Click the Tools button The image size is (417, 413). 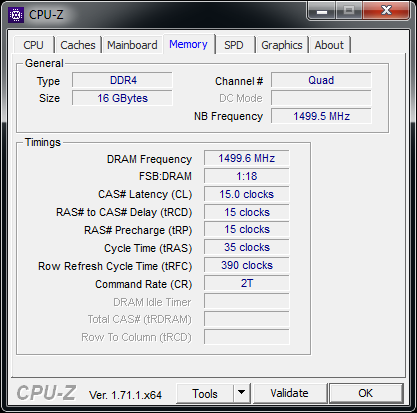205,394
